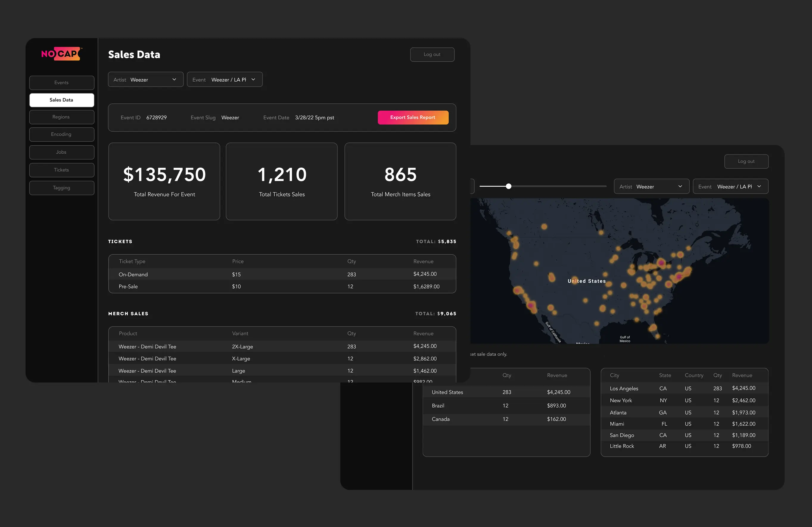Click the Gulf of Mexico map label
Screen dimensions: 812x527
(x=625, y=339)
